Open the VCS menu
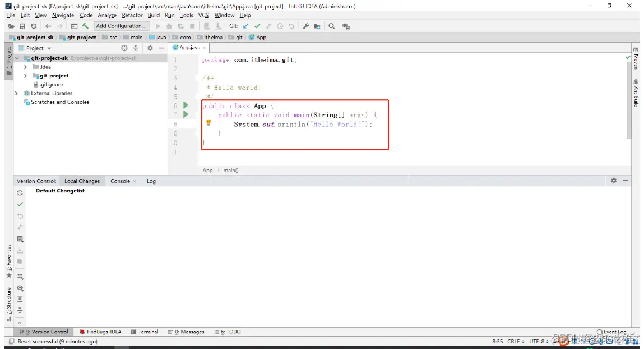This screenshot has height=349, width=644. coord(203,15)
